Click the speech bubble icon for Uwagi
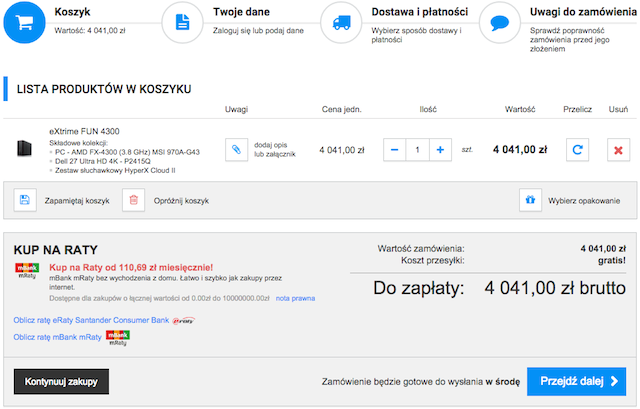 (500, 22)
